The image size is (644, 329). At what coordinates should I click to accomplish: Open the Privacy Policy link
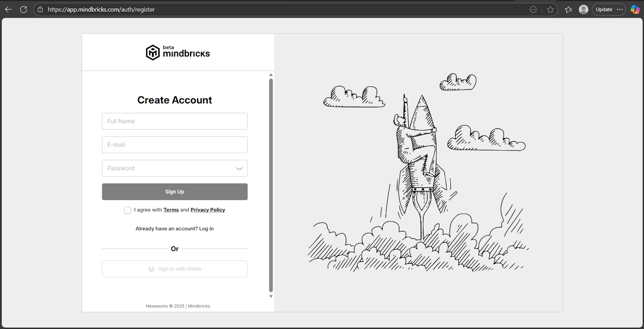(208, 210)
